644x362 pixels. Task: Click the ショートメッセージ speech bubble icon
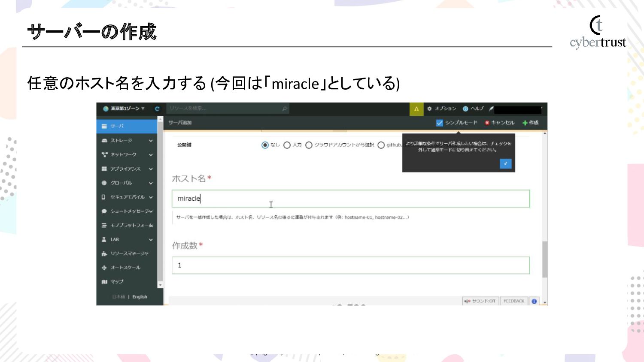[x=104, y=211]
